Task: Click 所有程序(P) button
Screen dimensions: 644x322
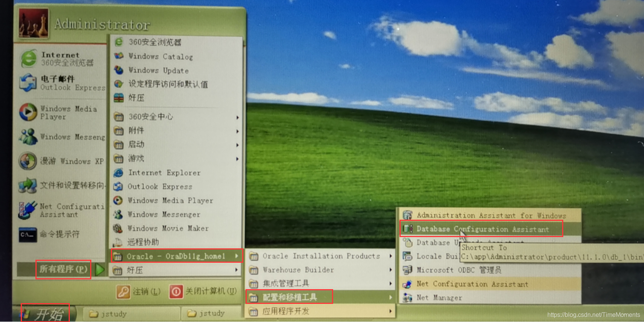Action: pyautogui.click(x=63, y=269)
